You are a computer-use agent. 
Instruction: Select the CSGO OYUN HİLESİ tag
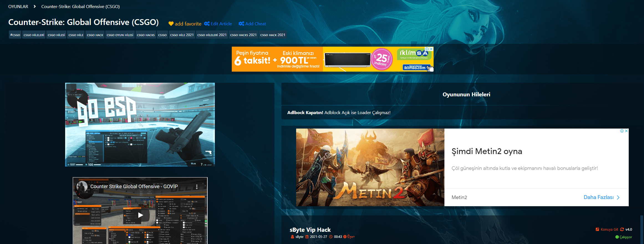click(x=120, y=35)
